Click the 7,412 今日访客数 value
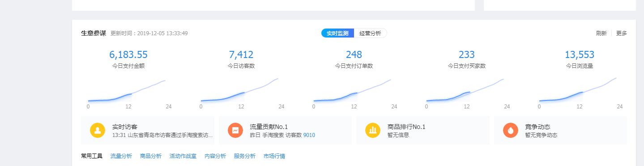The height and width of the screenshot is (166, 644). coord(241,55)
